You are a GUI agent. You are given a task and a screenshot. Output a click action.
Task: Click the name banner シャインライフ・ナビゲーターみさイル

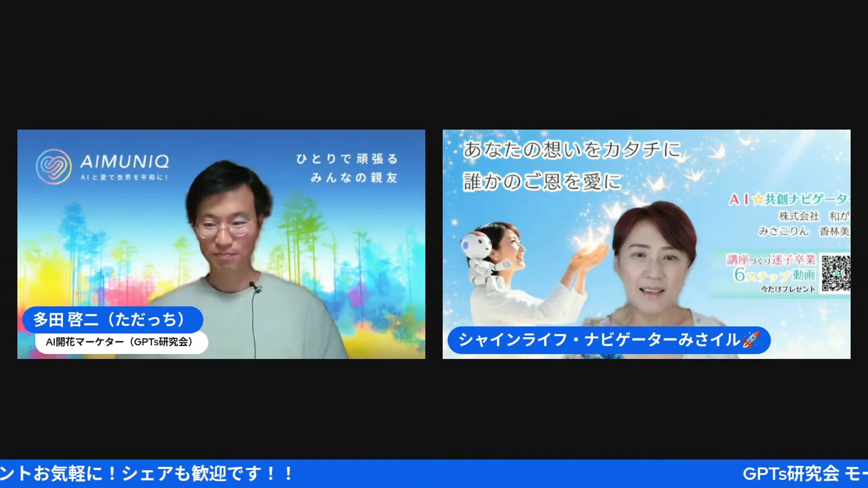point(609,340)
